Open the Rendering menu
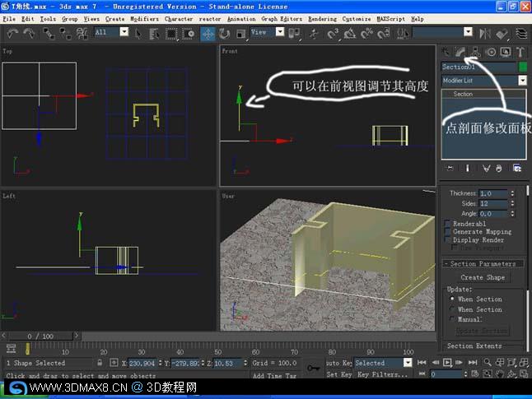532x399 pixels. click(322, 19)
